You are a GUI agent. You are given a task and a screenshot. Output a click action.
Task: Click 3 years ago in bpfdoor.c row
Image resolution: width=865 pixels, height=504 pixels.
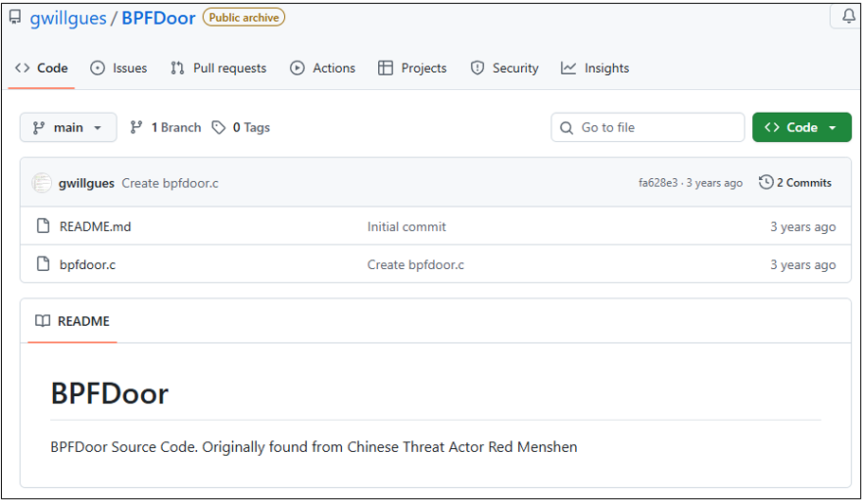[x=802, y=264]
